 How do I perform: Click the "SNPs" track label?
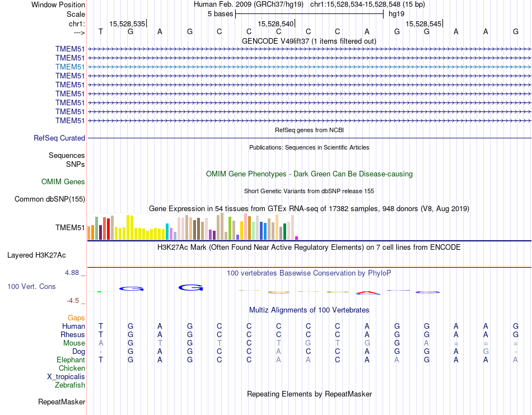76,164
